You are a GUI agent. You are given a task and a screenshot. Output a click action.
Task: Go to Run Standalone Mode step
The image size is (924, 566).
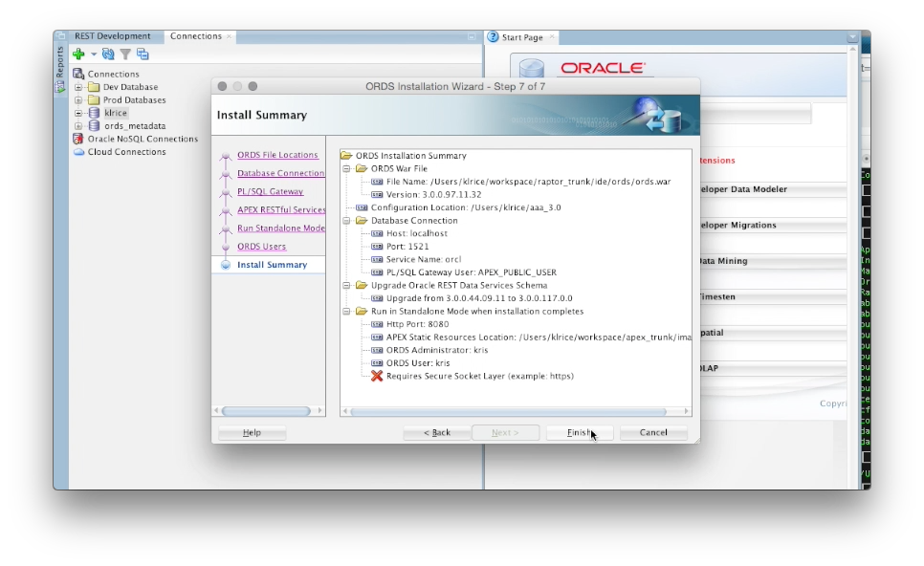[281, 228]
